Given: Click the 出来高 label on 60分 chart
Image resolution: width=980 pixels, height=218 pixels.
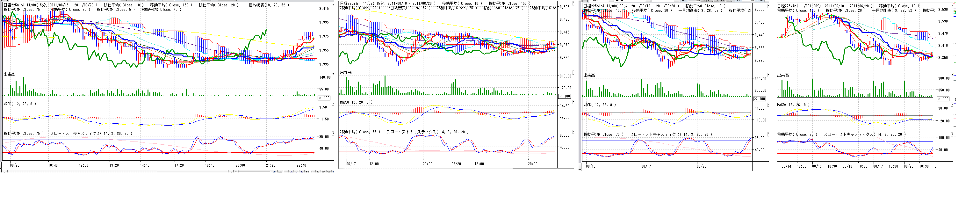Looking at the screenshot, I should point(783,75).
